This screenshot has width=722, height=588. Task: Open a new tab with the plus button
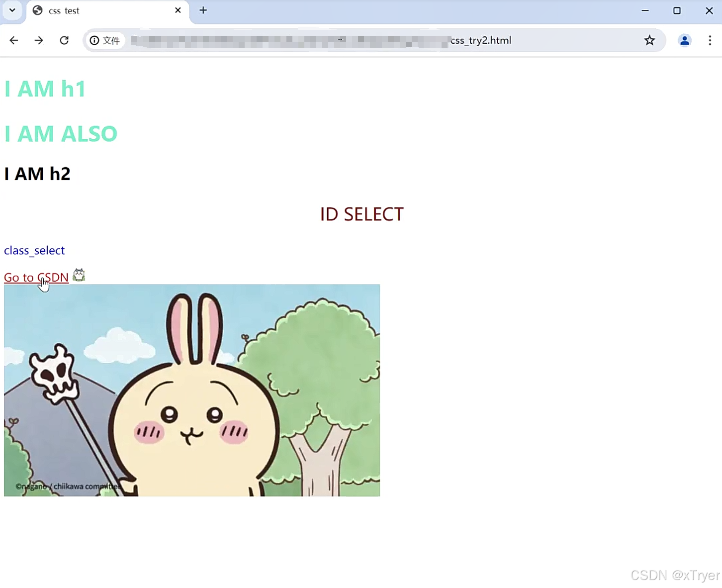203,10
